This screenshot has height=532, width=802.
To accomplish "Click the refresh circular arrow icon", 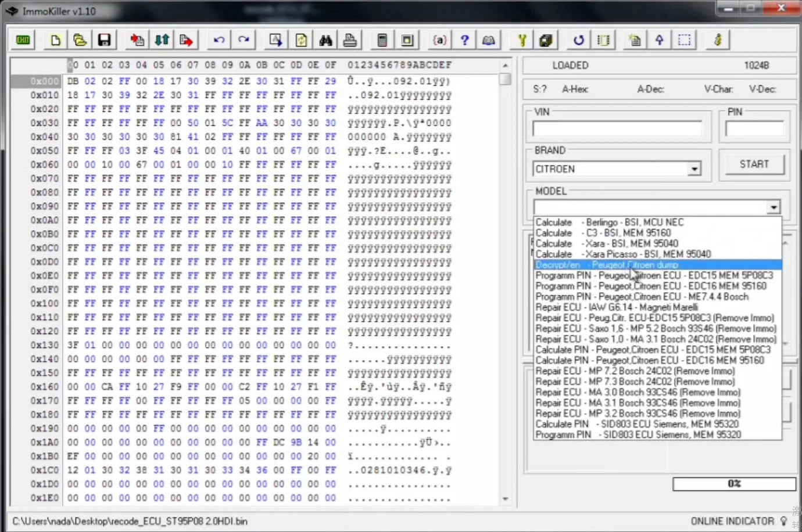I will point(578,39).
